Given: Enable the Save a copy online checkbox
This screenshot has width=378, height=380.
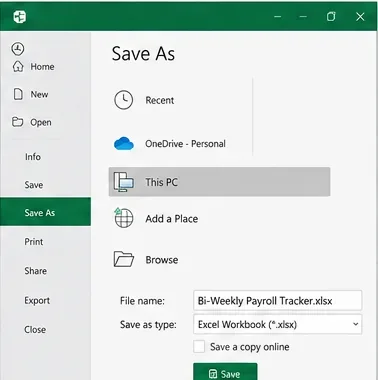Looking at the screenshot, I should click(199, 346).
